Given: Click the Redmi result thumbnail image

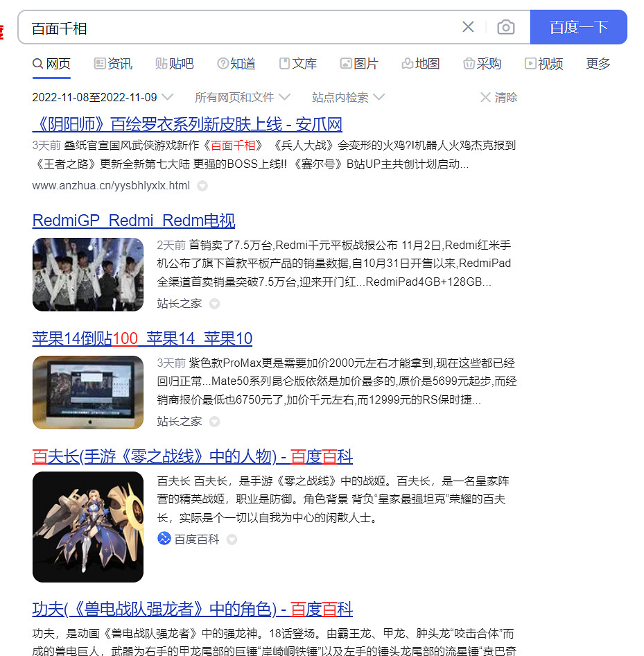Looking at the screenshot, I should pos(88,275).
